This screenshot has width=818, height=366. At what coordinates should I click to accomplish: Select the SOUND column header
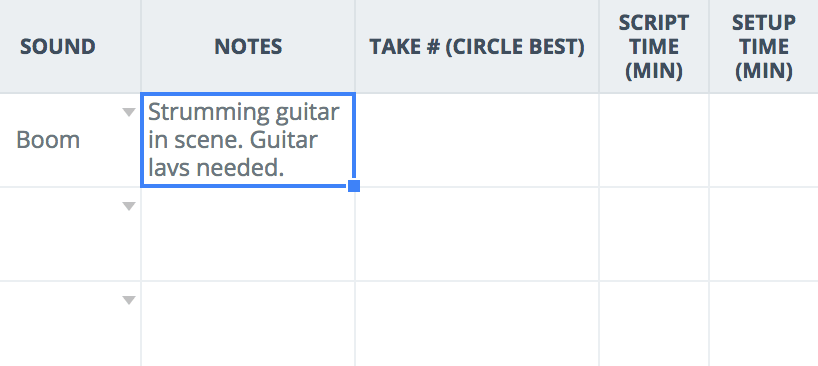pyautogui.click(x=58, y=47)
